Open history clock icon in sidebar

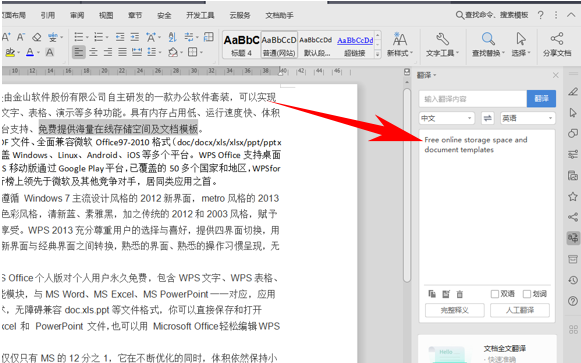tap(573, 280)
